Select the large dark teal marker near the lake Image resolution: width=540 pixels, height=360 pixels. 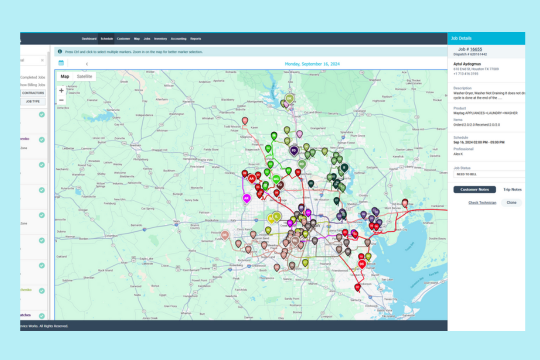344,168
